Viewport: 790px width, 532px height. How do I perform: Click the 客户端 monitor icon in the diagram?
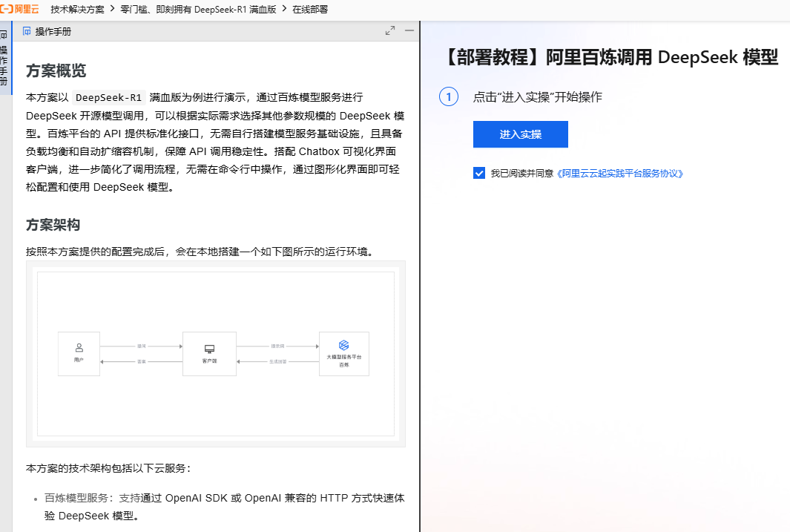(210, 349)
